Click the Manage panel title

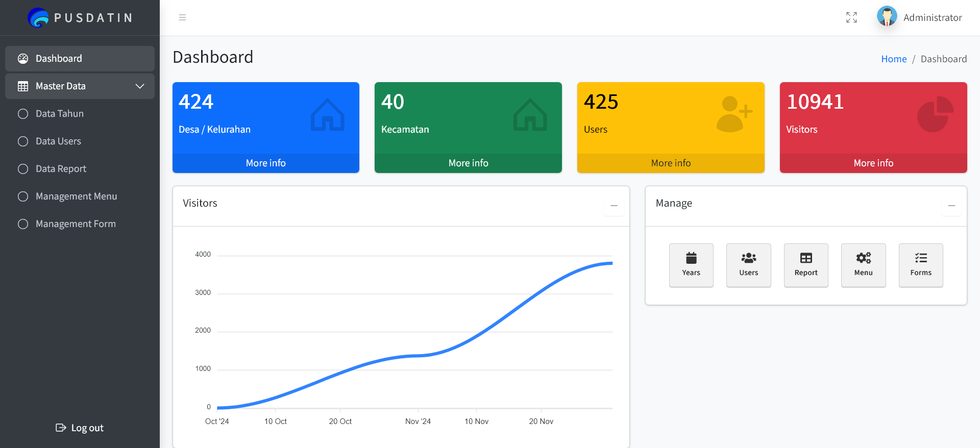674,203
